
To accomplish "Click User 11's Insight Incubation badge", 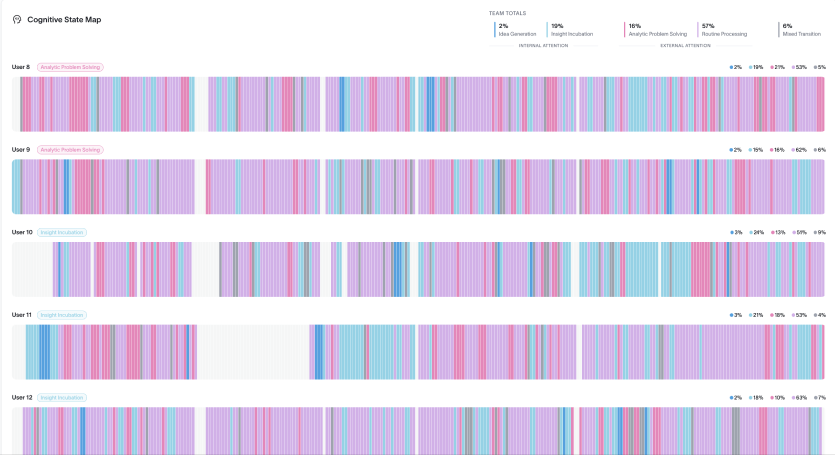I will tap(62, 315).
